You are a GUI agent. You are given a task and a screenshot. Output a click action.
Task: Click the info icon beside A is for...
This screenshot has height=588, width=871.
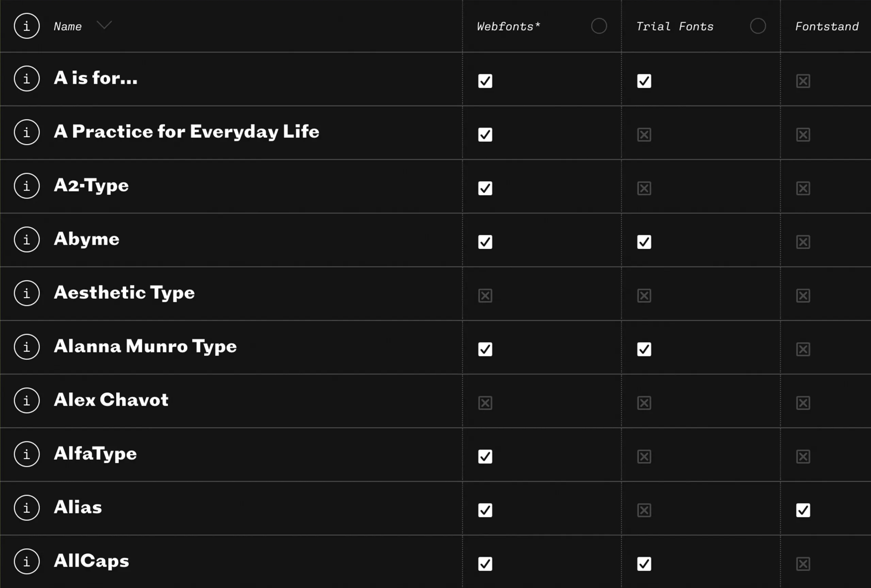pyautogui.click(x=27, y=79)
